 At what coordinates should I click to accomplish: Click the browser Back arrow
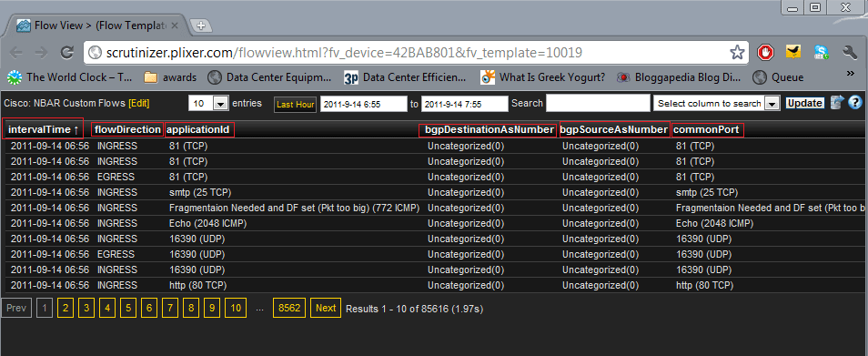coord(16,53)
